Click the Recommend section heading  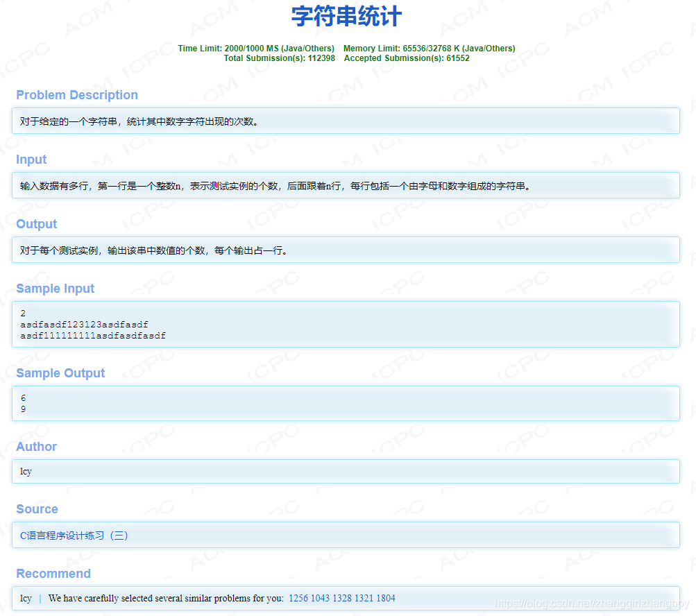[53, 574]
